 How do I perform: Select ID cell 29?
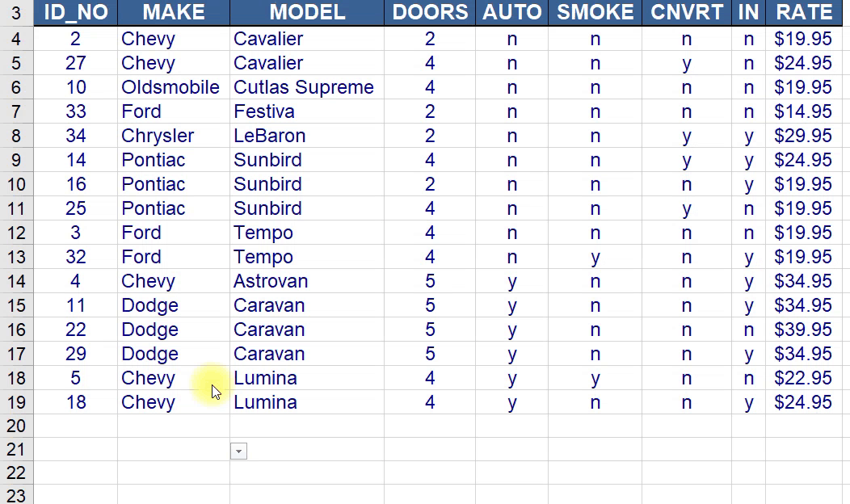click(76, 354)
